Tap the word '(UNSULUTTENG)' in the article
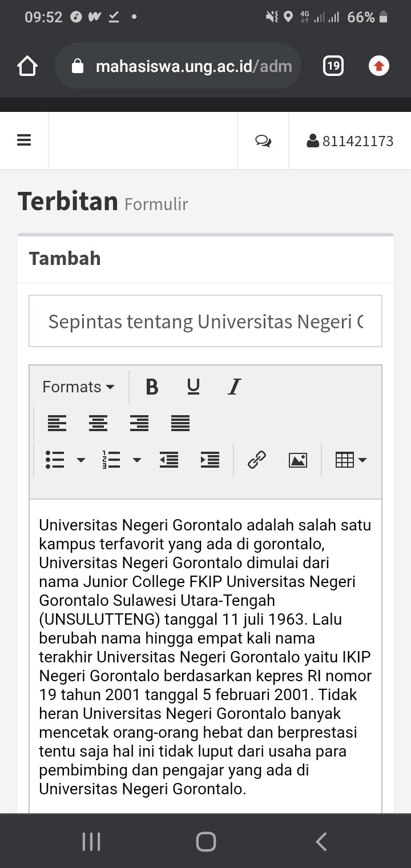411x868 pixels. tap(100, 619)
